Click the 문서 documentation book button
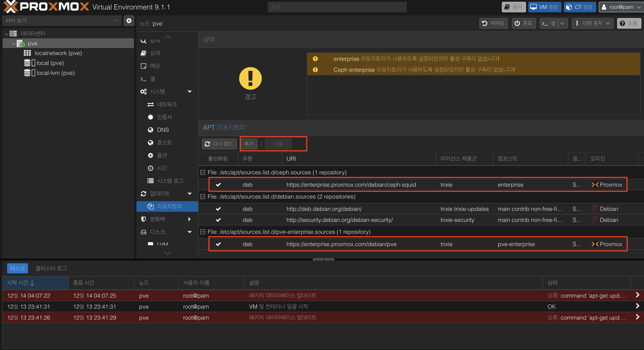Screen dimensions: 644x350 click(x=513, y=7)
